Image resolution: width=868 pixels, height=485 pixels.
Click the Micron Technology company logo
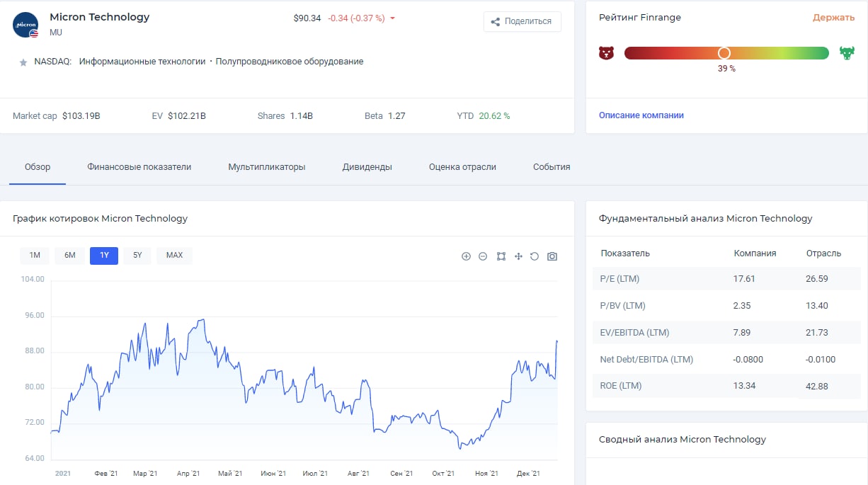click(x=26, y=25)
